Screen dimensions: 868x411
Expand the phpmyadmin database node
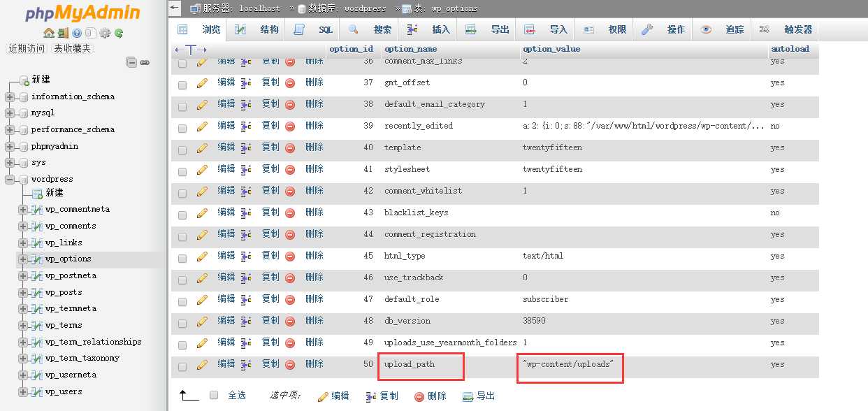point(9,147)
